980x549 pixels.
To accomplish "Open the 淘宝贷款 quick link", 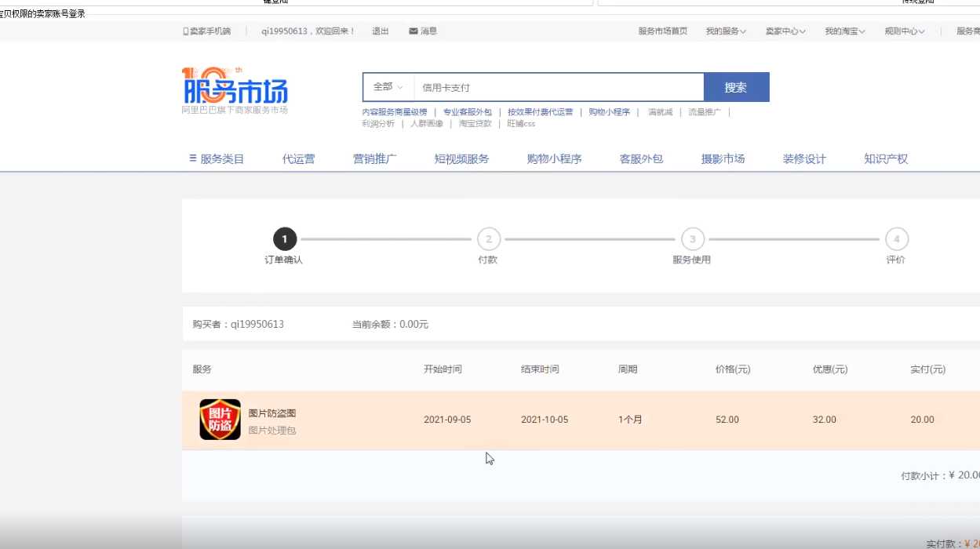I will [475, 124].
